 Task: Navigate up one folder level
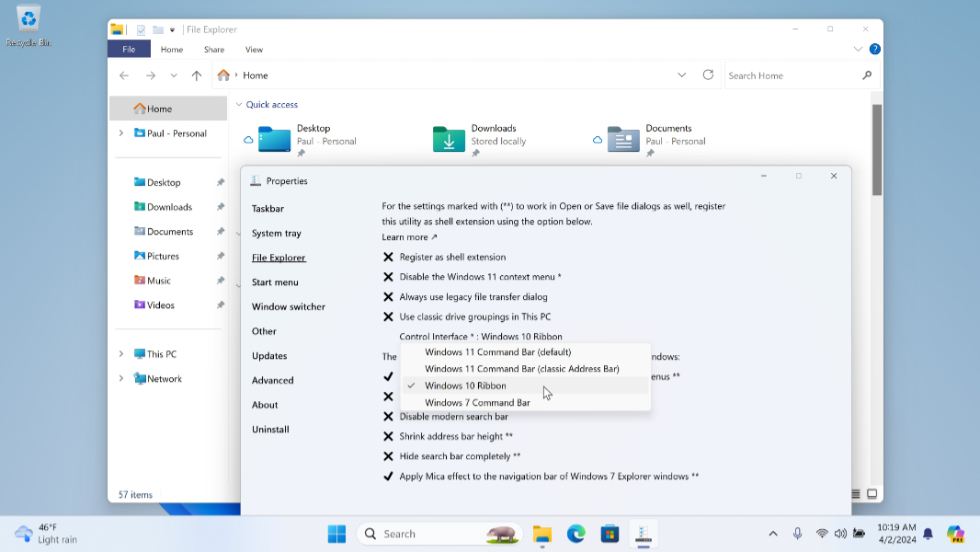tap(196, 75)
